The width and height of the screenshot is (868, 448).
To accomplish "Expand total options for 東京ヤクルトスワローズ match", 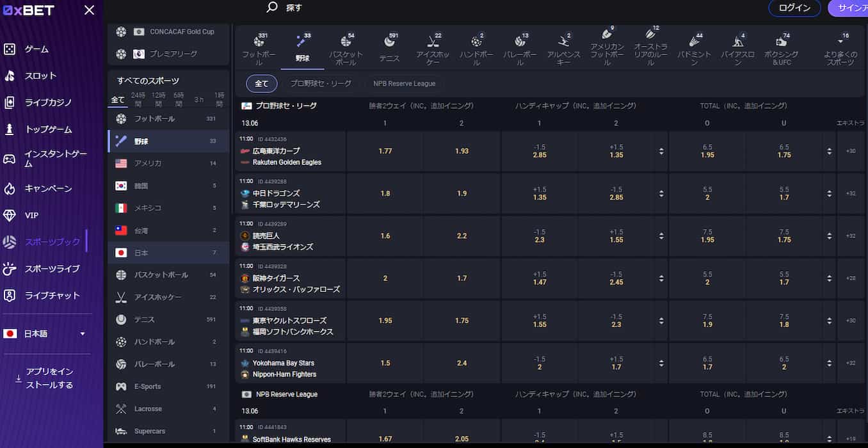I will pos(829,321).
